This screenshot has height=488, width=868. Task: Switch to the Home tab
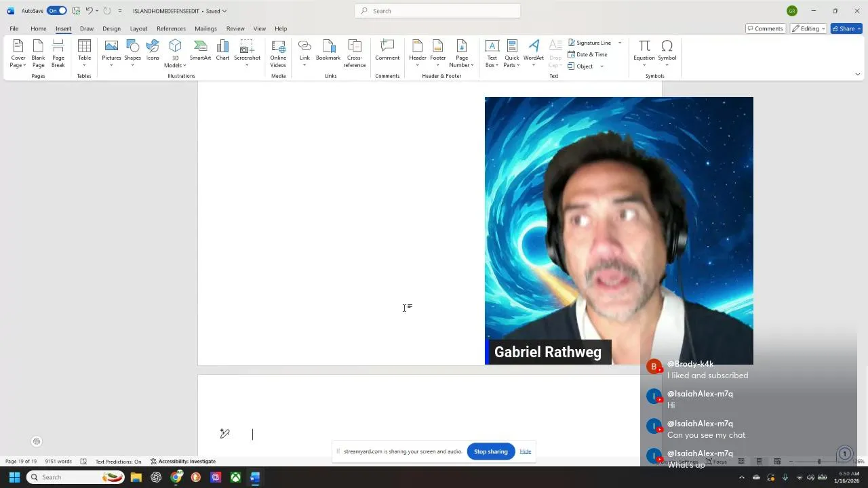coord(38,28)
